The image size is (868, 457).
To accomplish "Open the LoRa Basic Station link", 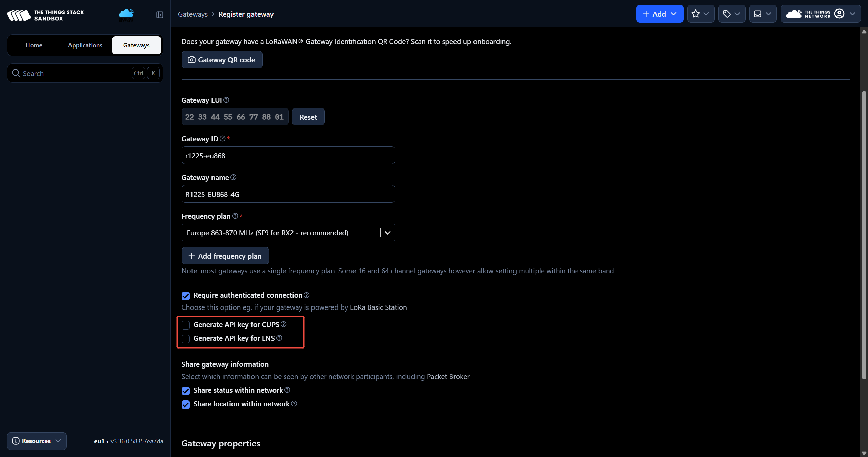I will click(x=378, y=307).
